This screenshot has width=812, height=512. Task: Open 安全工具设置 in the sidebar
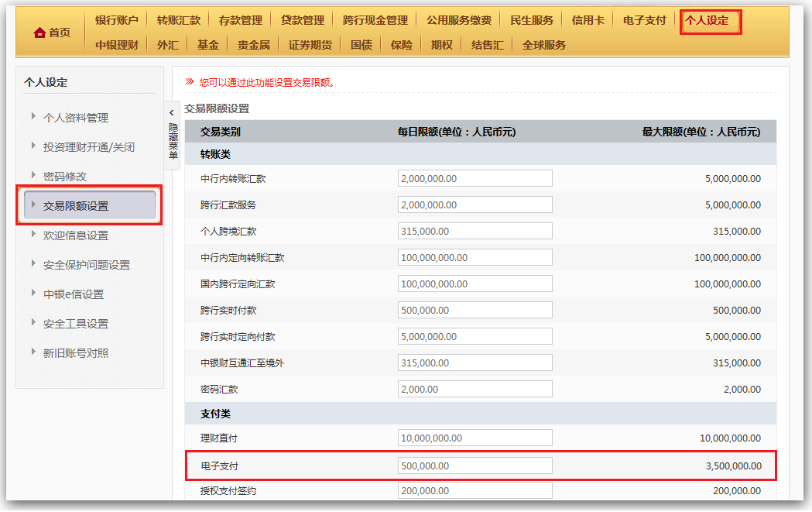[75, 323]
